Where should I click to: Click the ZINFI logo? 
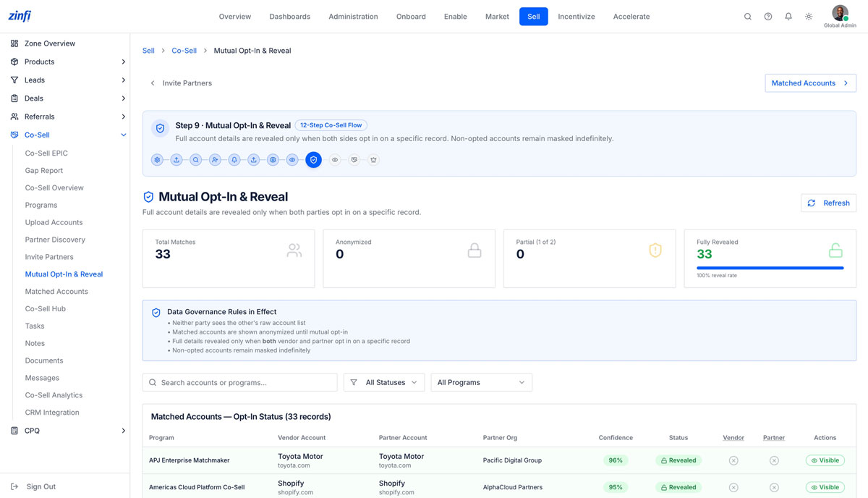click(x=20, y=16)
